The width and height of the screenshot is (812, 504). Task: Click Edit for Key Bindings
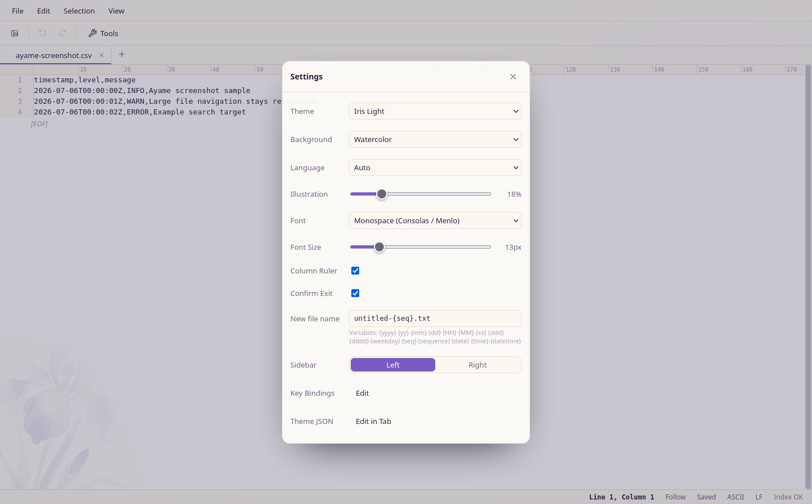363,393
